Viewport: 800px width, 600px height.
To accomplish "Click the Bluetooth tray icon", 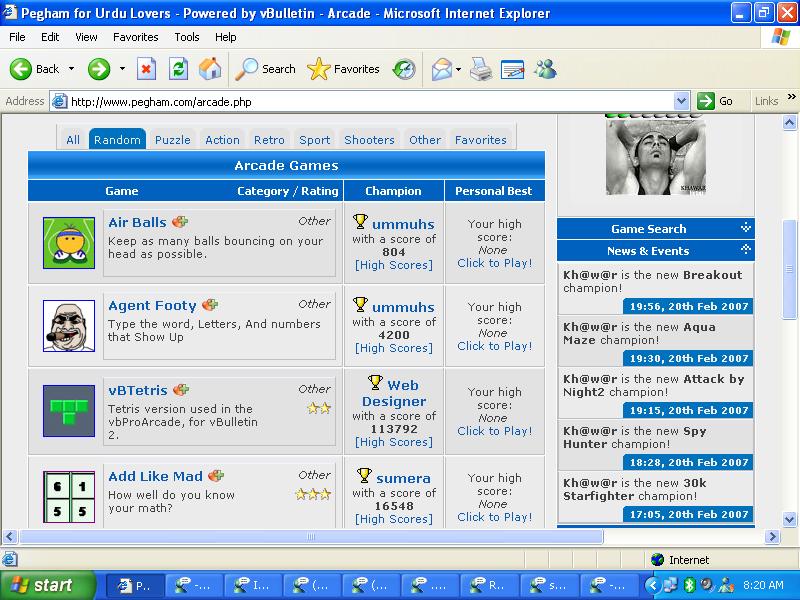I will point(690,585).
